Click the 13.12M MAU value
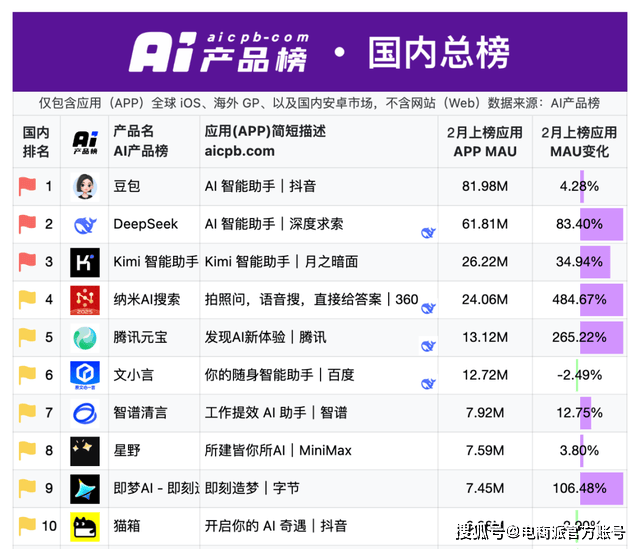 click(x=485, y=338)
